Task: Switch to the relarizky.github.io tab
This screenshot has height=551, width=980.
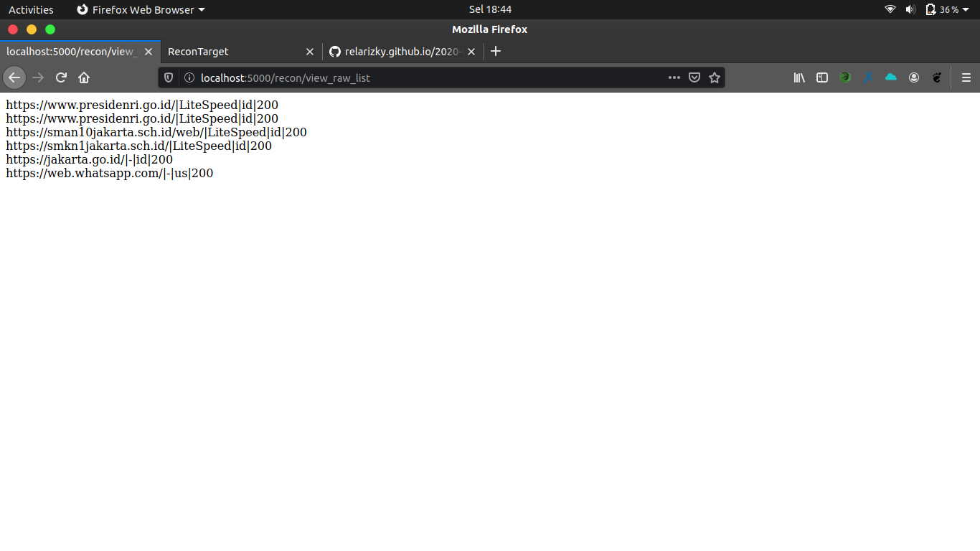Action: [402, 52]
